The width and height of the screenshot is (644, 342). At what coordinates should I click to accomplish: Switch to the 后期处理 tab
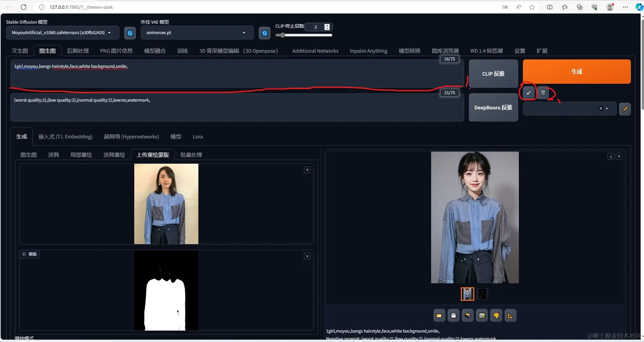[x=78, y=51]
